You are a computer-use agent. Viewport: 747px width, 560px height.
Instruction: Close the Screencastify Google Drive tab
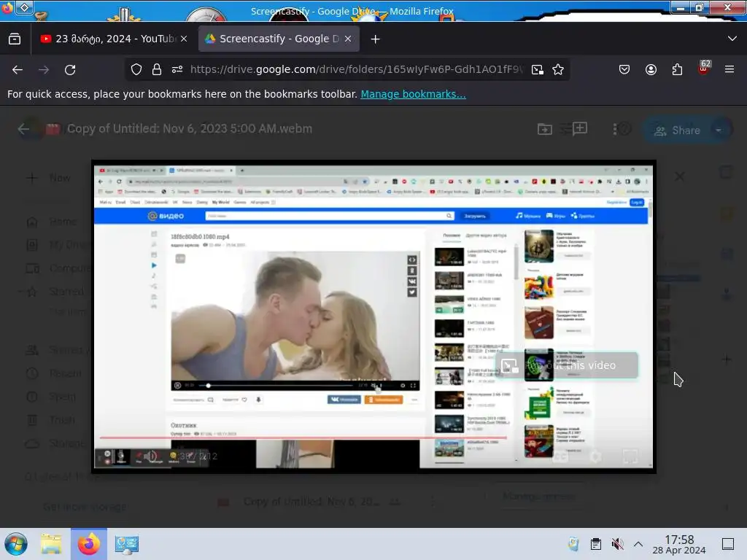348,39
